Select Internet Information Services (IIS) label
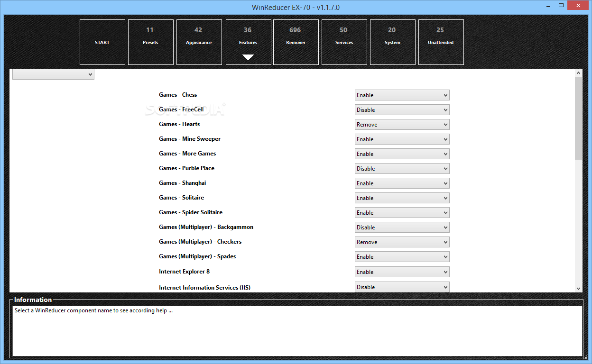The image size is (592, 364). click(x=205, y=288)
